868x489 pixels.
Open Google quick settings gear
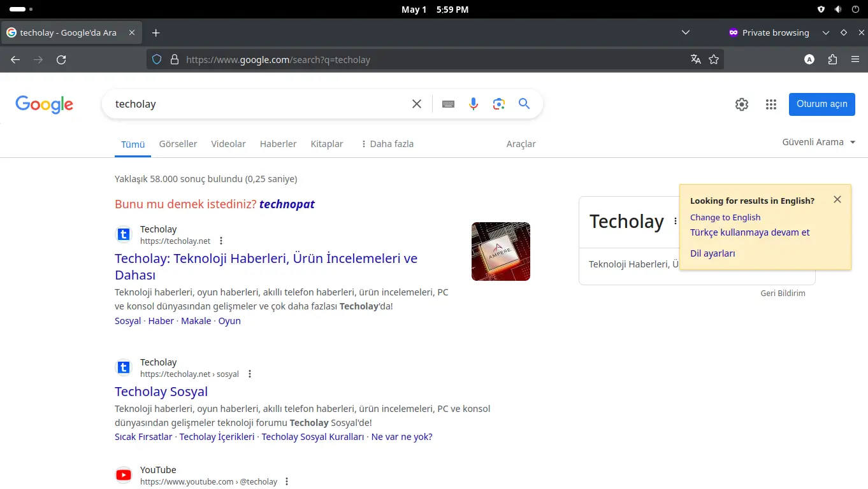pos(742,104)
